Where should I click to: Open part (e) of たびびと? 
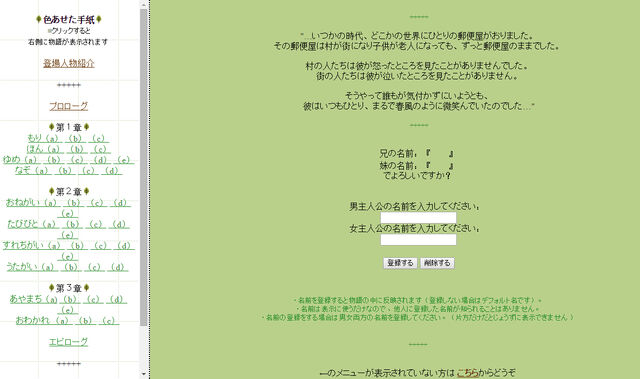pyautogui.click(x=67, y=235)
